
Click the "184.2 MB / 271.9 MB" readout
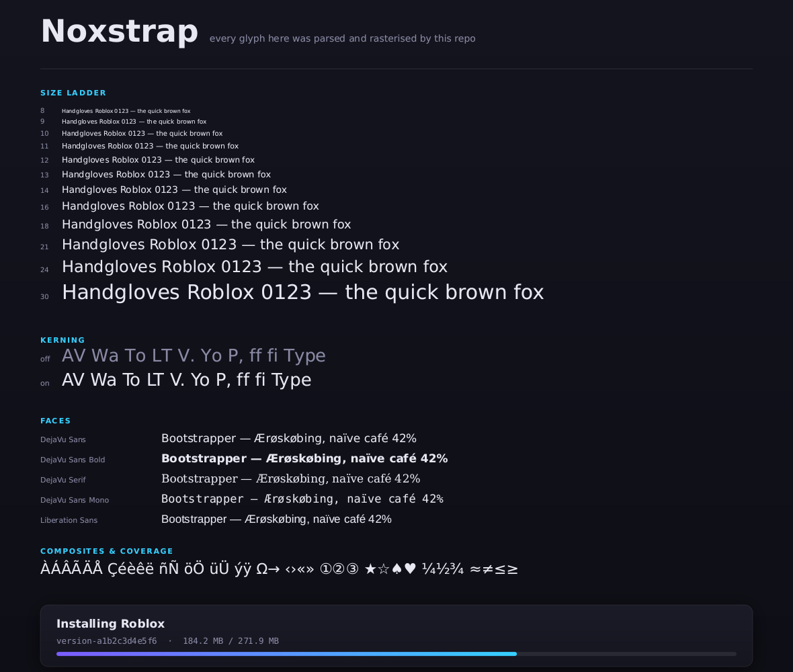click(231, 641)
